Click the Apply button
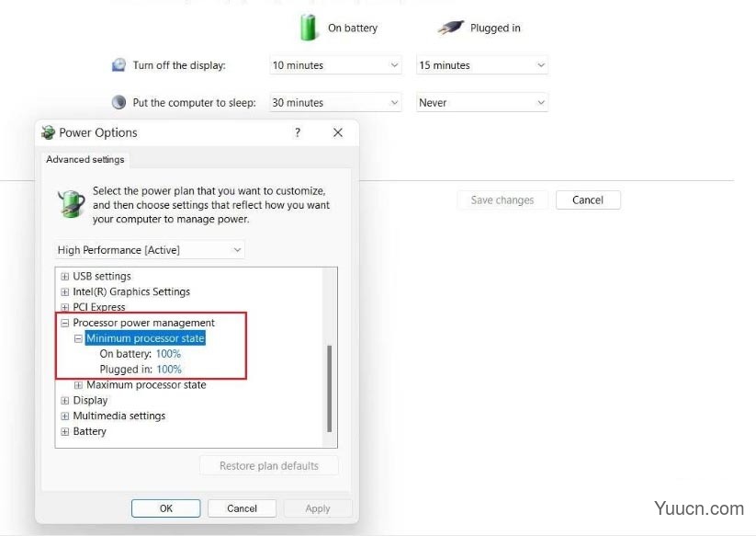The width and height of the screenshot is (756, 536). [318, 508]
